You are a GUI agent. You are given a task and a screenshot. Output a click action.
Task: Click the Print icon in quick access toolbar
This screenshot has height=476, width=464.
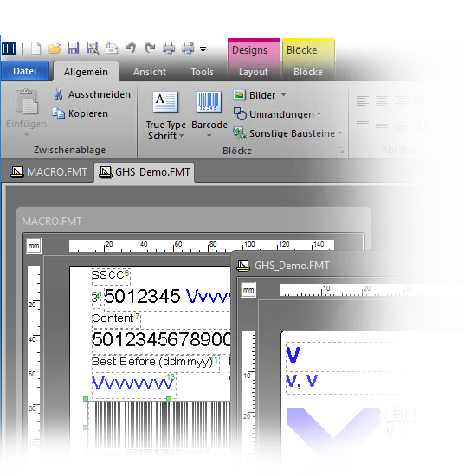[169, 48]
